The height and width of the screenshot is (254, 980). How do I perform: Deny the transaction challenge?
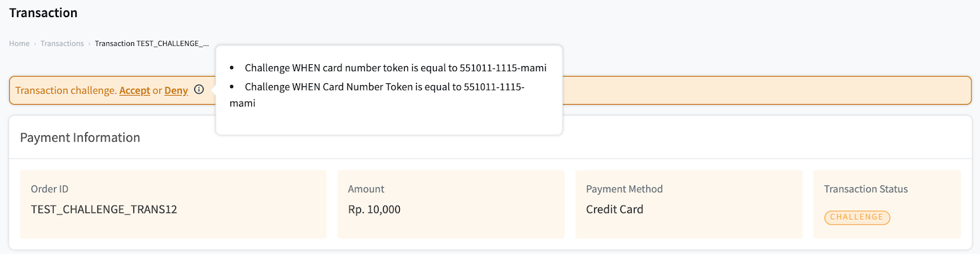(x=176, y=91)
